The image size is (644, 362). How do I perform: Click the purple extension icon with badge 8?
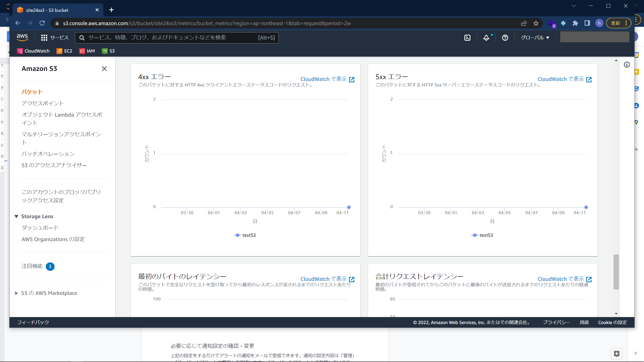pyautogui.click(x=552, y=23)
